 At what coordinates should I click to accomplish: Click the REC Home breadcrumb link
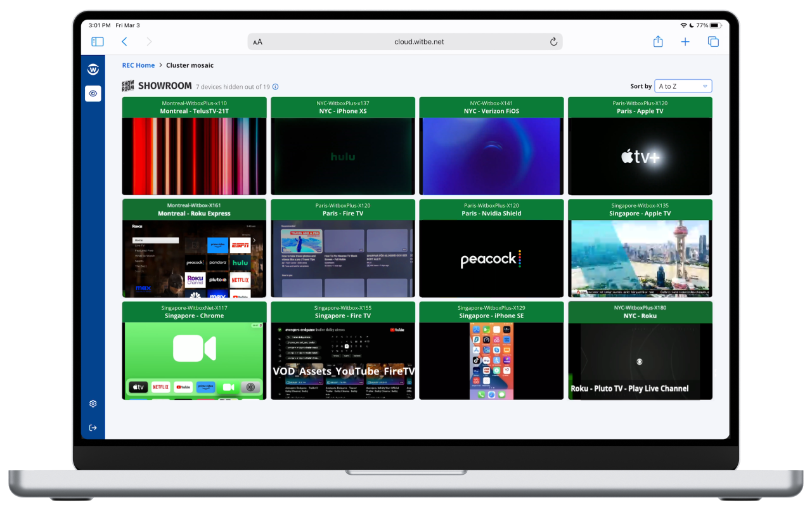138,65
